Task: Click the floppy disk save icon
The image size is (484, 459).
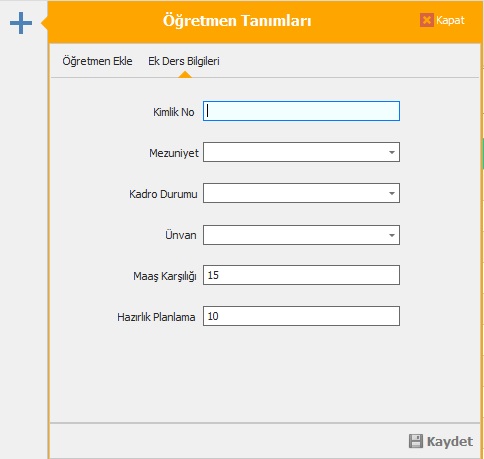Action: (x=416, y=441)
